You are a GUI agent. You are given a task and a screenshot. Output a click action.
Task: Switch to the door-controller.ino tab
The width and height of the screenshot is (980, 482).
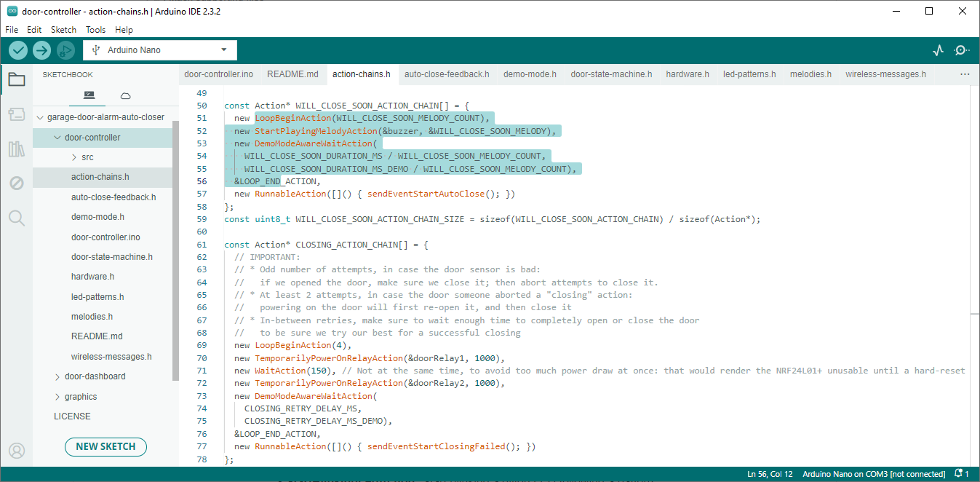(x=218, y=74)
